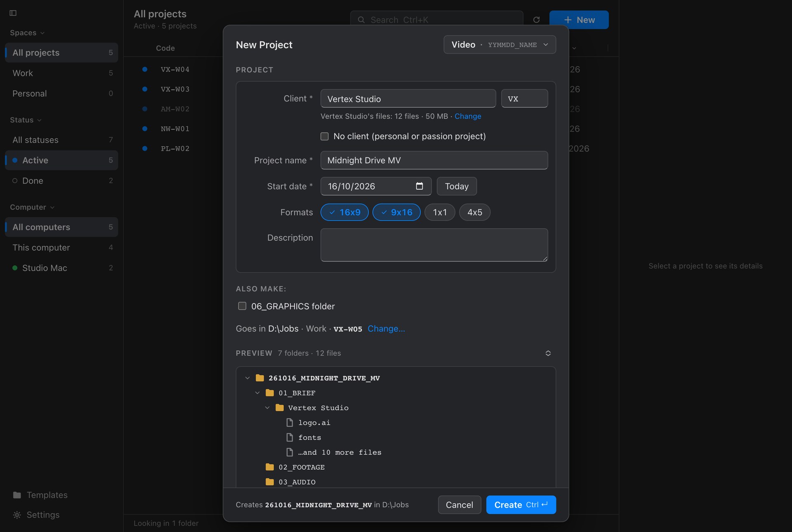Toggle the sidebar panel icon

(x=13, y=13)
